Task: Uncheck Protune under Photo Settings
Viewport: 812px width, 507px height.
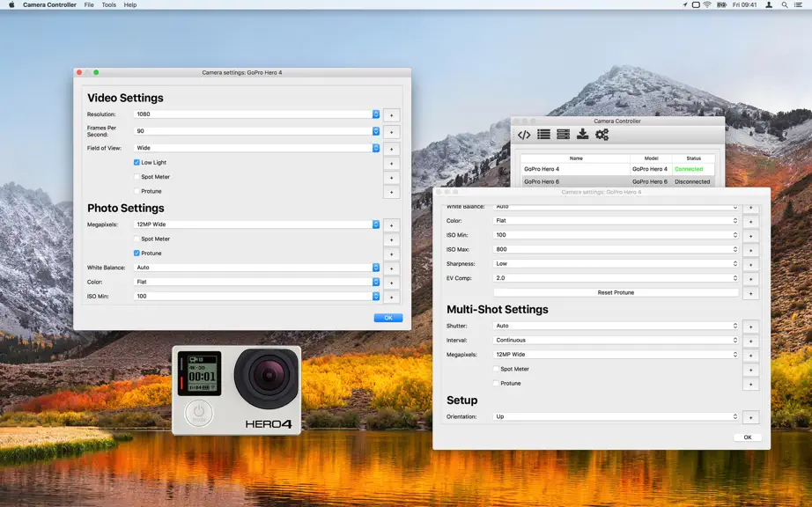Action: [137, 253]
